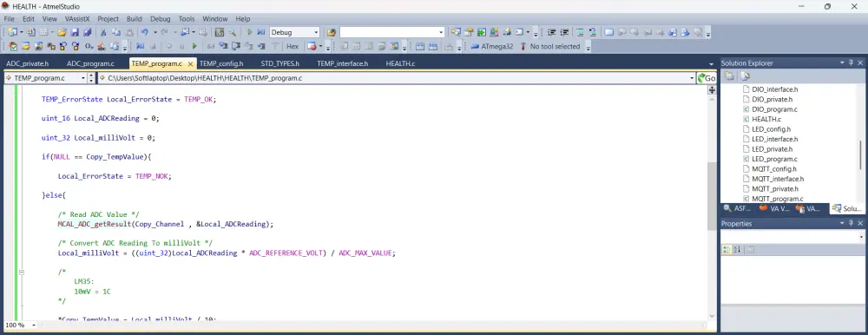Switch to ADC_program.c tab
The width and height of the screenshot is (868, 335).
coord(90,63)
